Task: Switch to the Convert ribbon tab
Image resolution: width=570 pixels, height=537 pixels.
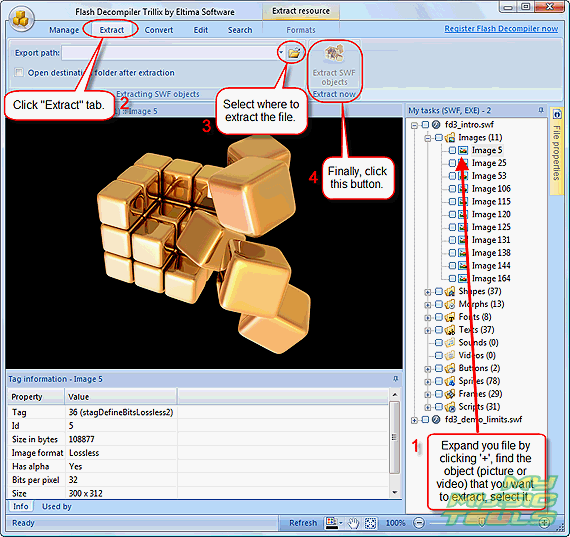Action: click(x=159, y=30)
